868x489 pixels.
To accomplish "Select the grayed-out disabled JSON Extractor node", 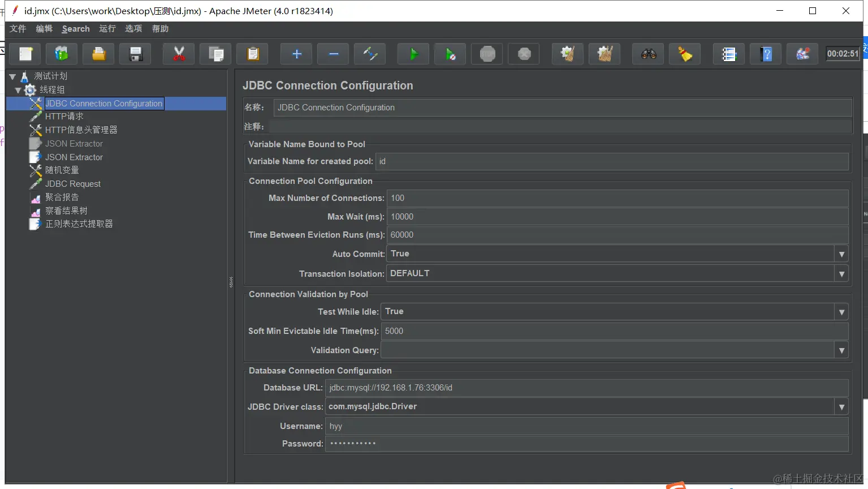I will tap(74, 144).
